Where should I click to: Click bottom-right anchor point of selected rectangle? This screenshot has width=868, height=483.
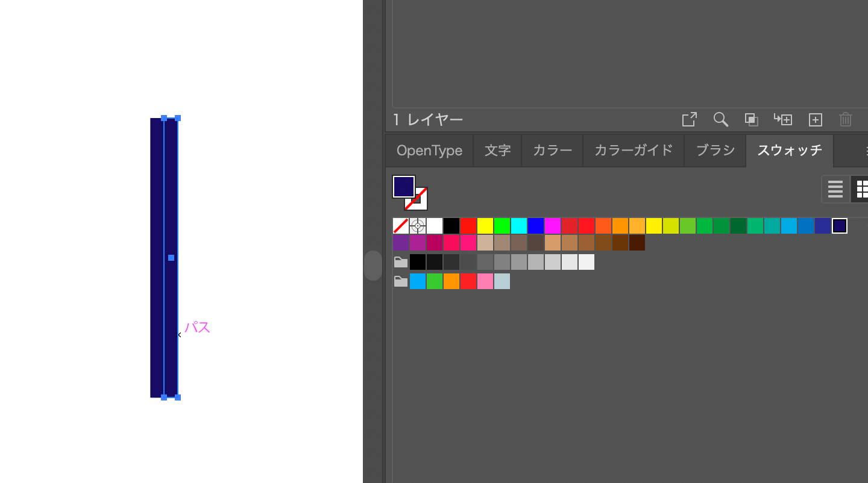pyautogui.click(x=178, y=397)
